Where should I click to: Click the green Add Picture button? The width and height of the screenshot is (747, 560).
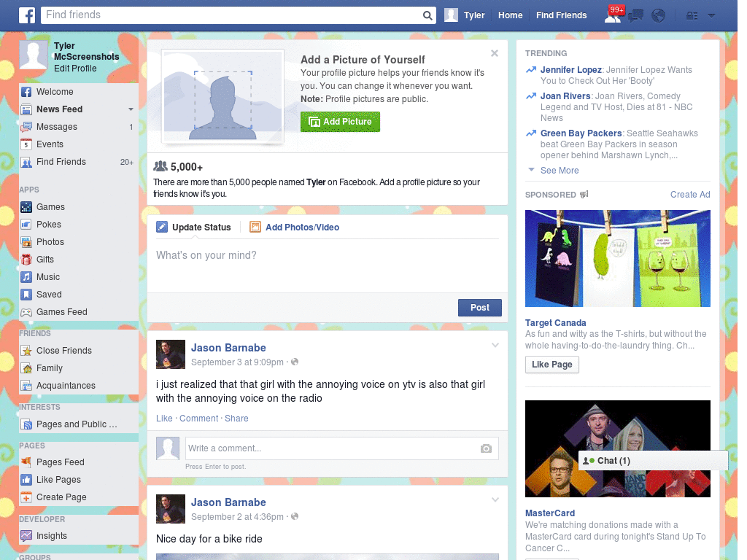(340, 122)
